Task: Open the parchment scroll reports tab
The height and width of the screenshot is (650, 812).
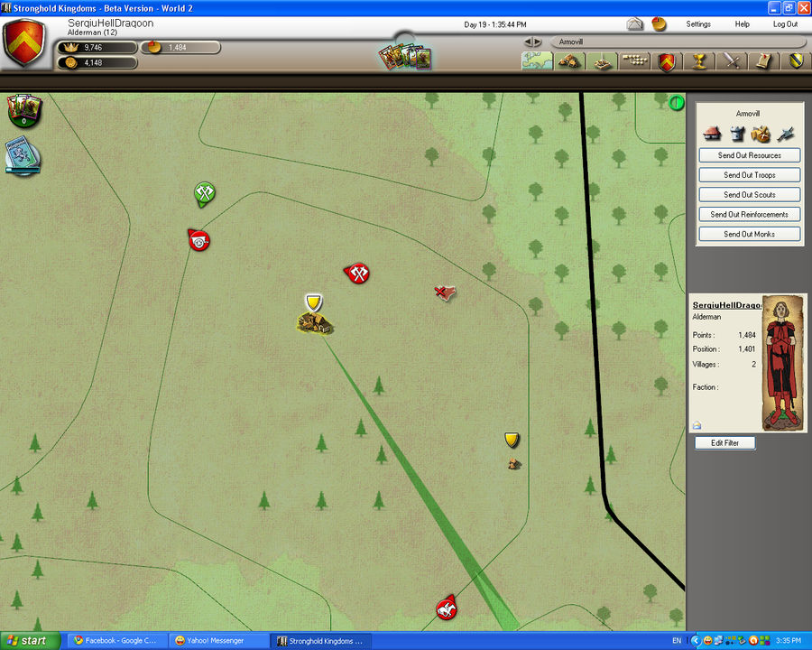Action: 764,61
